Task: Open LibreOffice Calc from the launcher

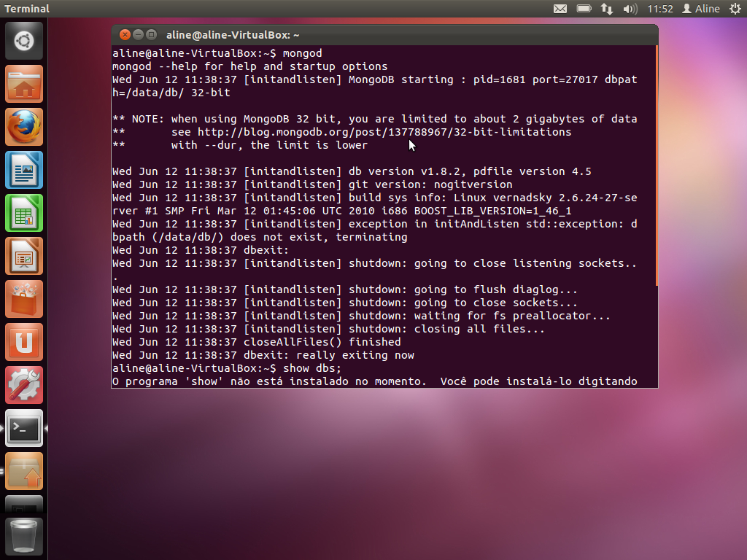Action: (24, 213)
